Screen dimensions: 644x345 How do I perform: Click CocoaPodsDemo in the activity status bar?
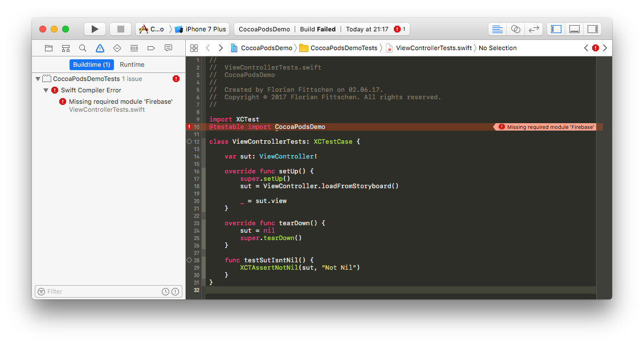(264, 29)
